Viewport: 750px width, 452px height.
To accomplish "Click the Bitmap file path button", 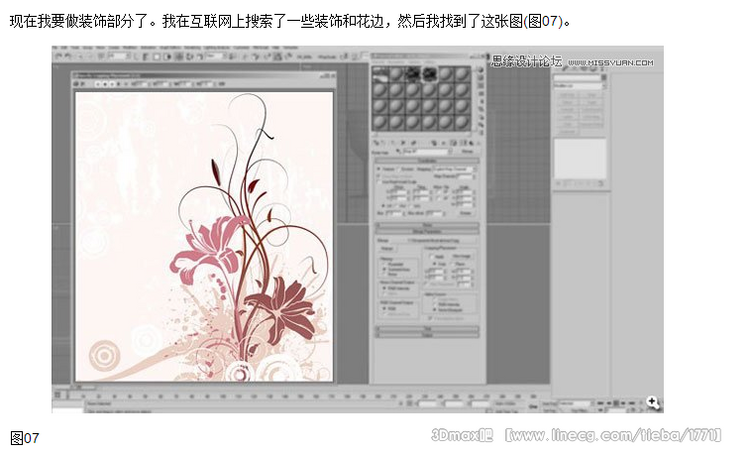I will tap(434, 241).
